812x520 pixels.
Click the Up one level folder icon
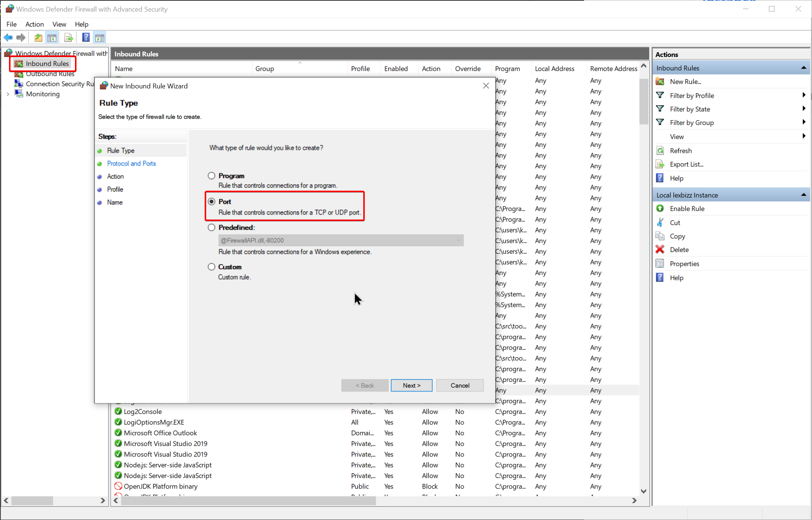click(38, 37)
